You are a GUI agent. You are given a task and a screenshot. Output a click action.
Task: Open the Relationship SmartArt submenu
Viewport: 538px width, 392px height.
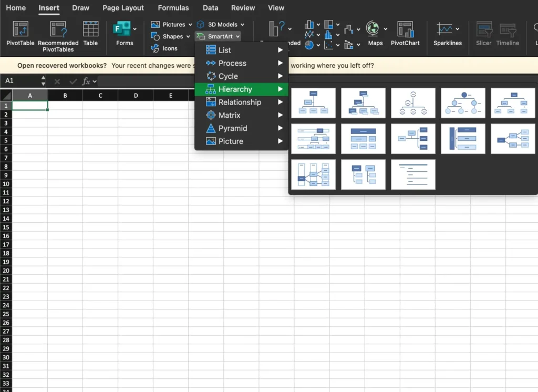tap(241, 102)
